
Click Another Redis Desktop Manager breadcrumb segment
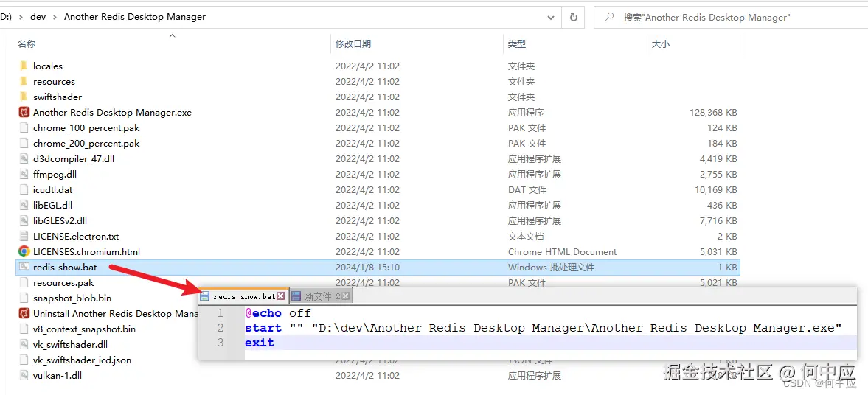tap(135, 17)
